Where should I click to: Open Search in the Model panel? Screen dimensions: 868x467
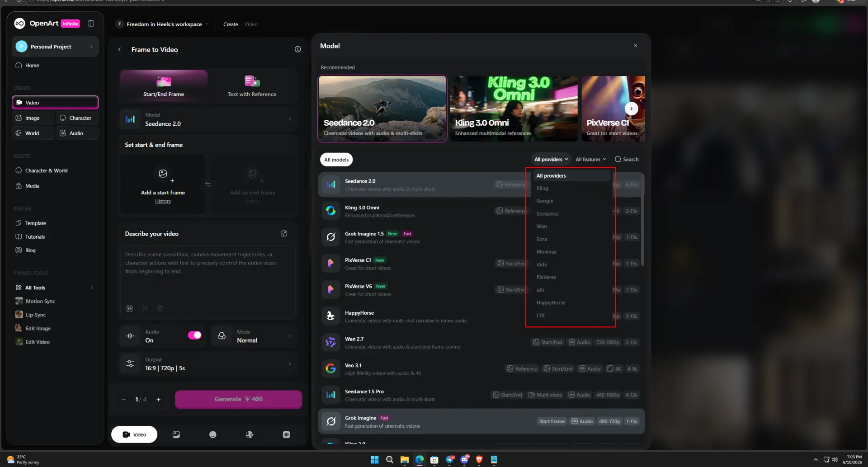point(627,160)
